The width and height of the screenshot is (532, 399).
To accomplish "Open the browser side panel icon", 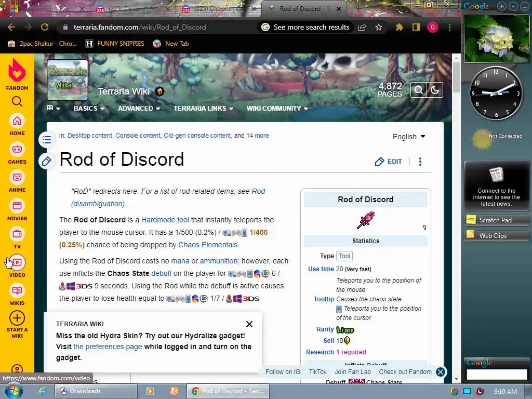I will pos(416,27).
